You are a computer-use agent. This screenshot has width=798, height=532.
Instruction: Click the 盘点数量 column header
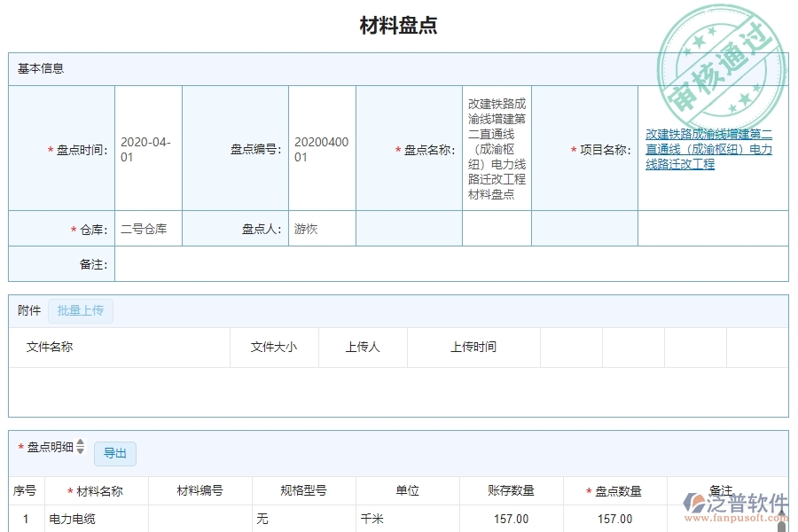[614, 489]
